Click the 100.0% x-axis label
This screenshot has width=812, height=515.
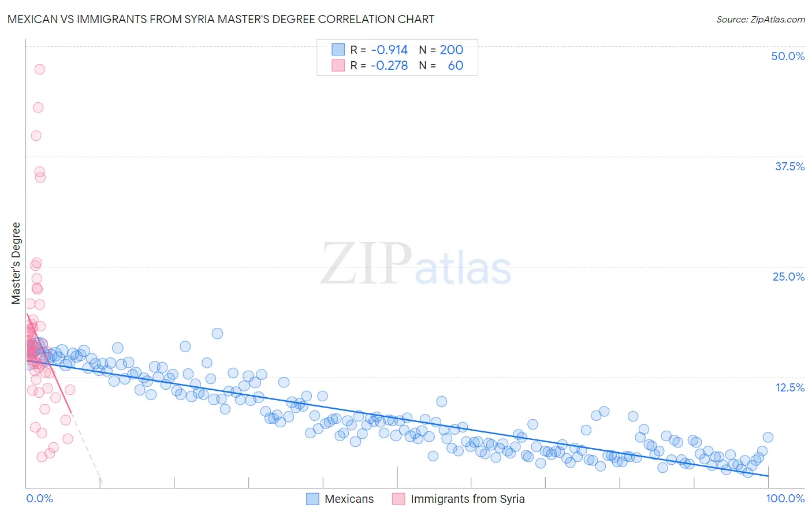point(785,498)
